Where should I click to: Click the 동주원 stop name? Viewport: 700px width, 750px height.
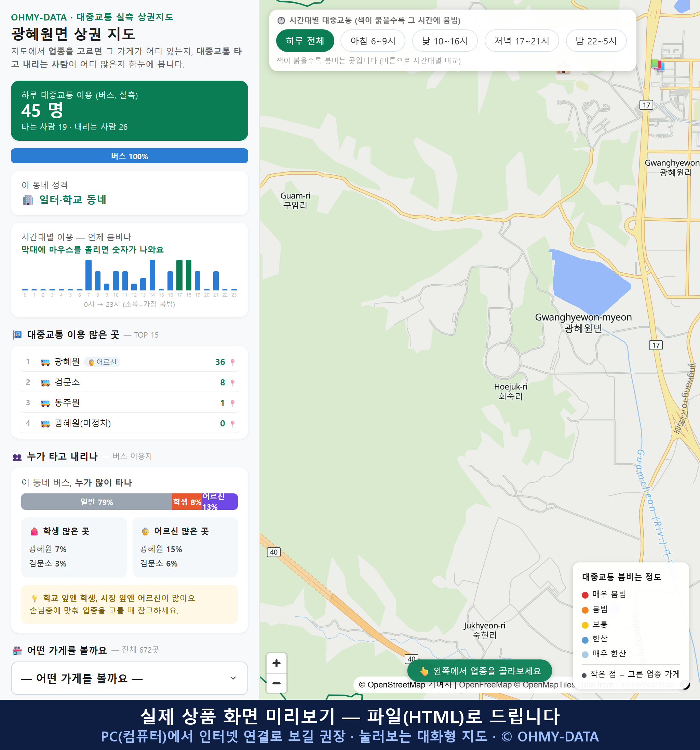coord(67,403)
